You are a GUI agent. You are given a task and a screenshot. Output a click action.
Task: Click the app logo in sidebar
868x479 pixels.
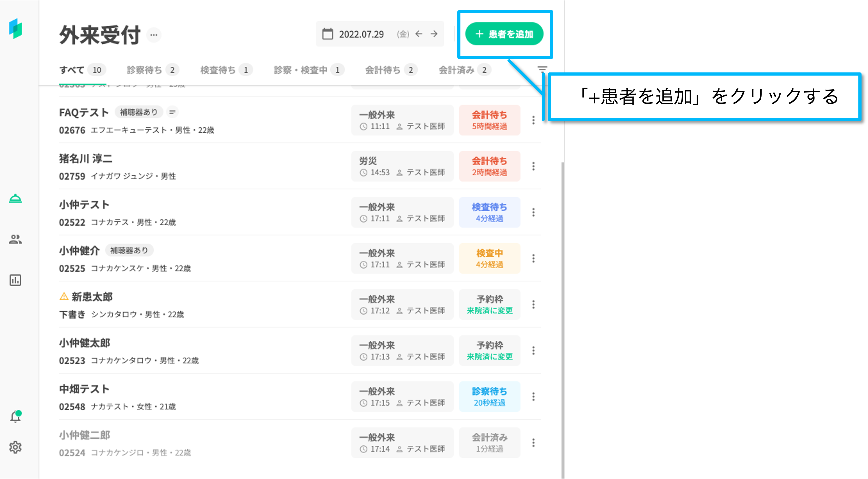(15, 29)
